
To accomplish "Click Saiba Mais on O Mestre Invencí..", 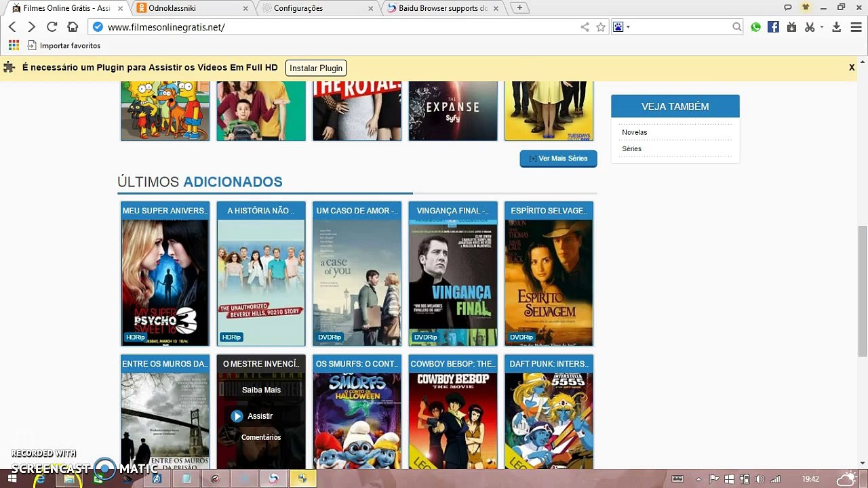I will tap(261, 390).
